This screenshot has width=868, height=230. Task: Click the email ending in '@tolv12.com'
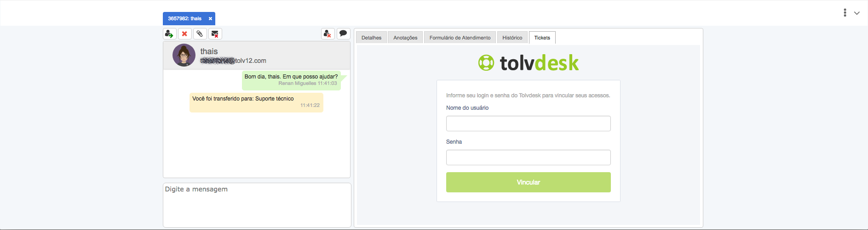pyautogui.click(x=233, y=61)
